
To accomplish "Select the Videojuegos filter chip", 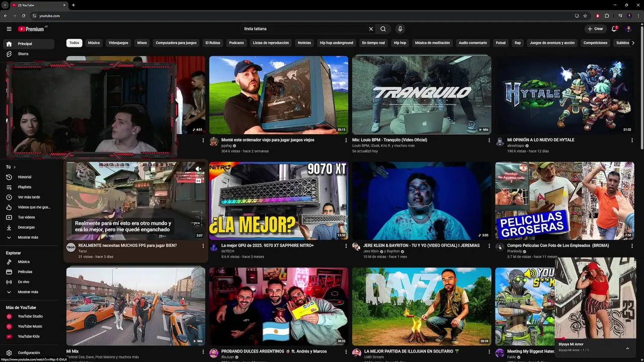I will 119,43.
